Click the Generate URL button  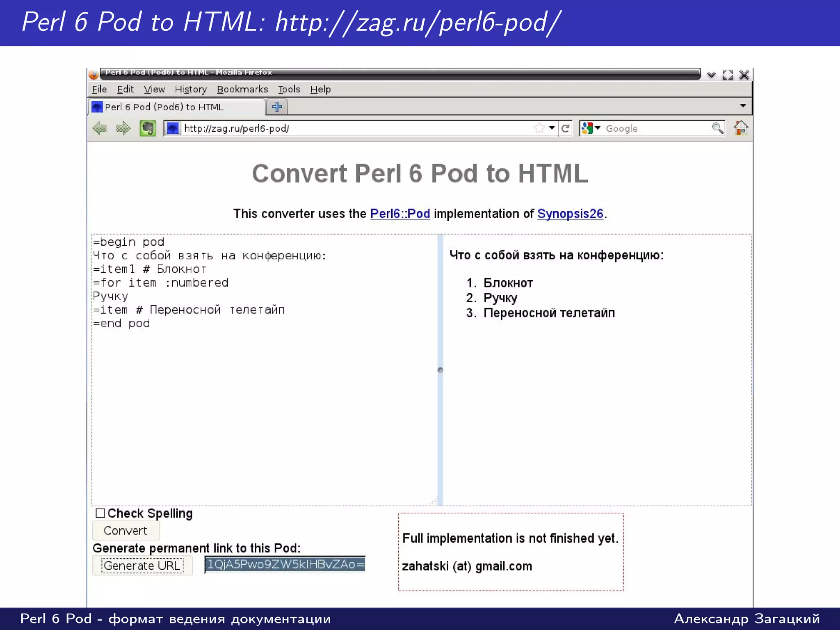pos(142,566)
